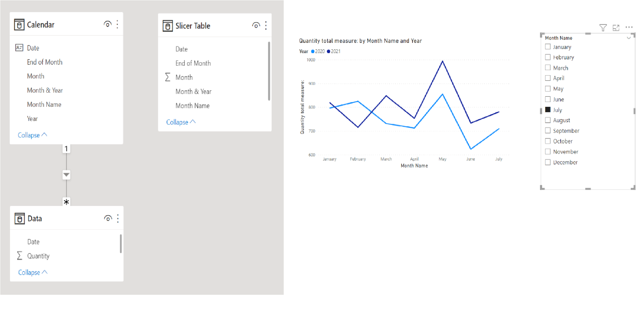644x311 pixels.
Task: Select the Date field in Data table
Action: click(33, 242)
